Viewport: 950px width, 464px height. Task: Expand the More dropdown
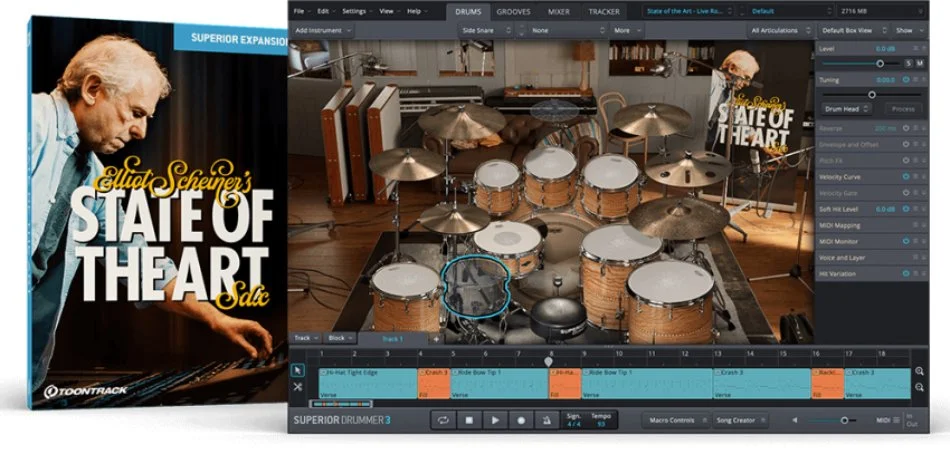pos(626,30)
